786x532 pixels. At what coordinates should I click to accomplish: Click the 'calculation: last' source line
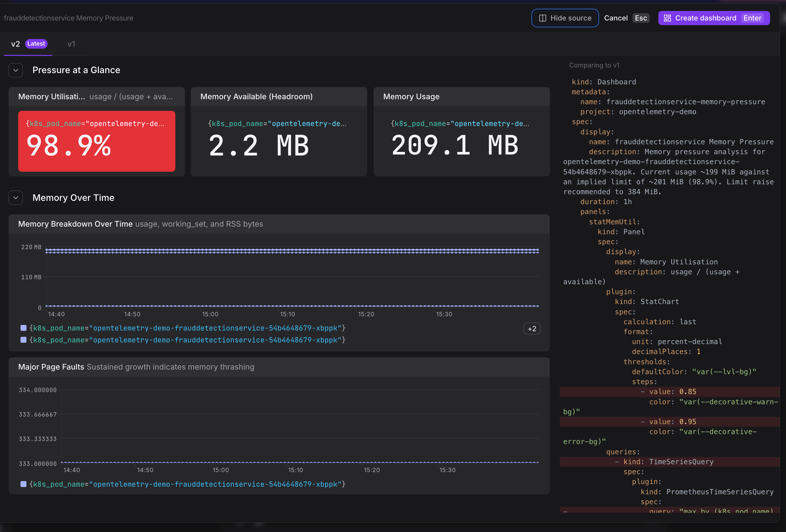point(660,322)
